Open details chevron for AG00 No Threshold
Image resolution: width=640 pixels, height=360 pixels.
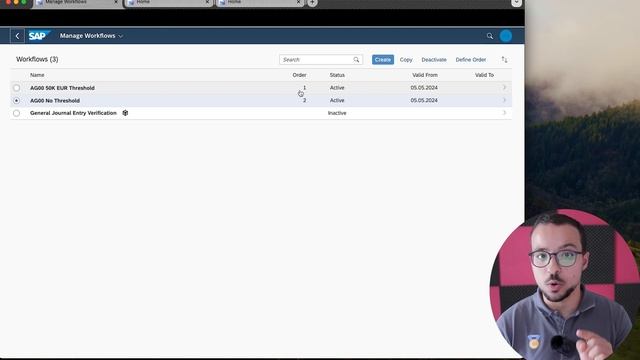[x=504, y=100]
